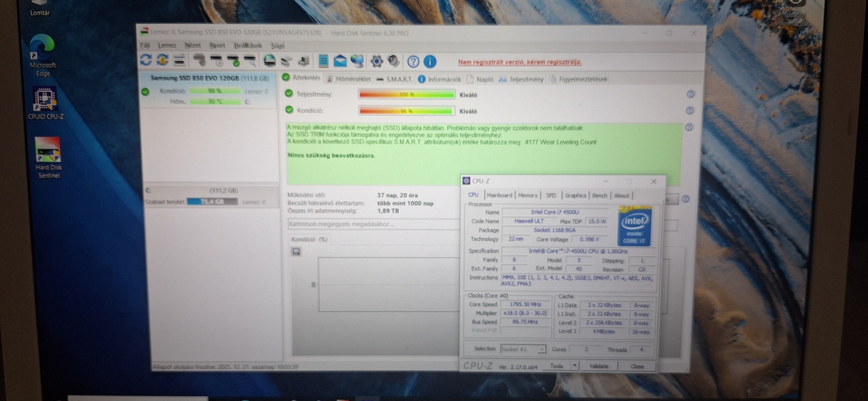Click the Teljesítmény 100 % gradient bar
The width and height of the screenshot is (868, 401).
406,95
